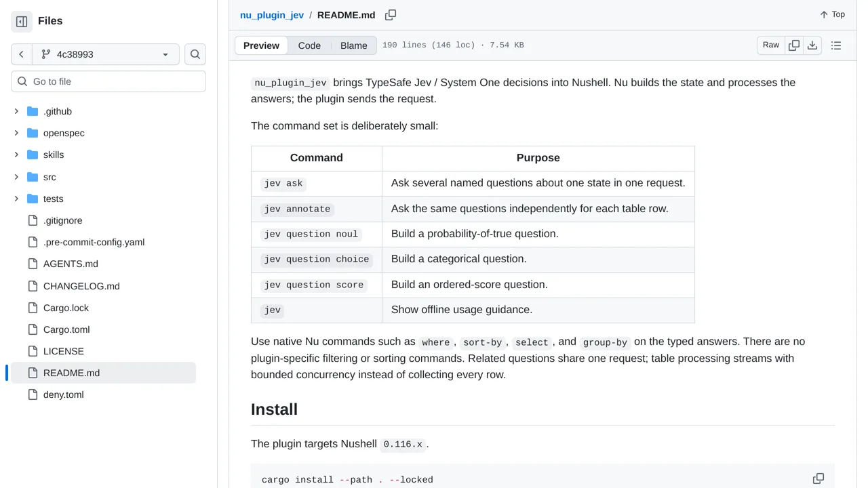This screenshot has width=868, height=488.
Task: Expand the skills folder
Action: coord(16,155)
